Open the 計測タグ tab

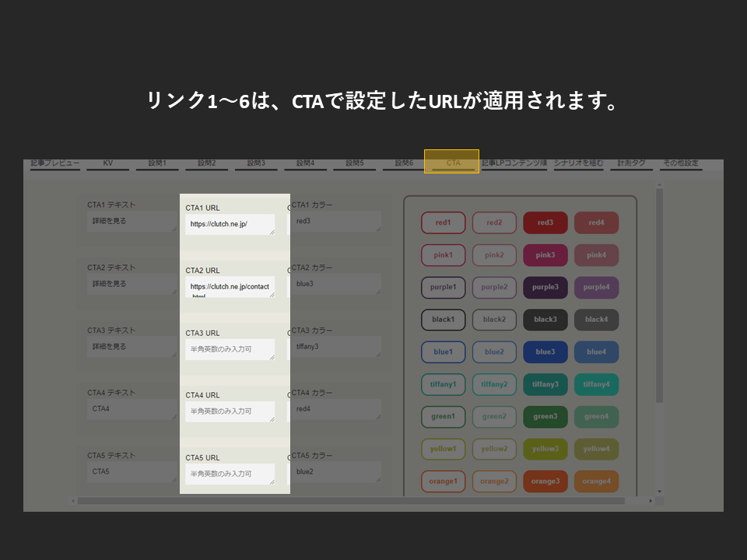(x=631, y=163)
